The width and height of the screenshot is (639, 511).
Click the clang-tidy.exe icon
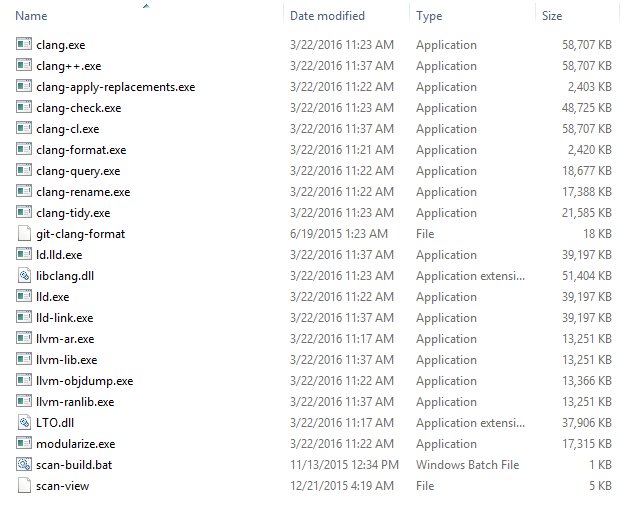[x=24, y=212]
